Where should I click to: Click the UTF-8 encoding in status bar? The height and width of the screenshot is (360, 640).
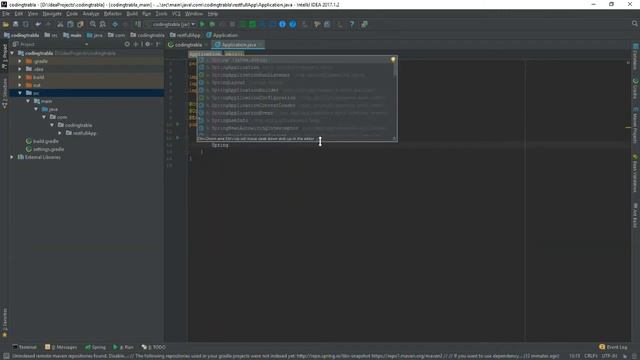(609, 356)
